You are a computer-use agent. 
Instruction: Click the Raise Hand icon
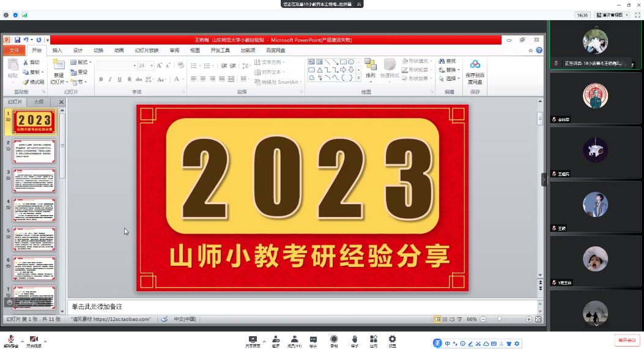click(x=354, y=340)
